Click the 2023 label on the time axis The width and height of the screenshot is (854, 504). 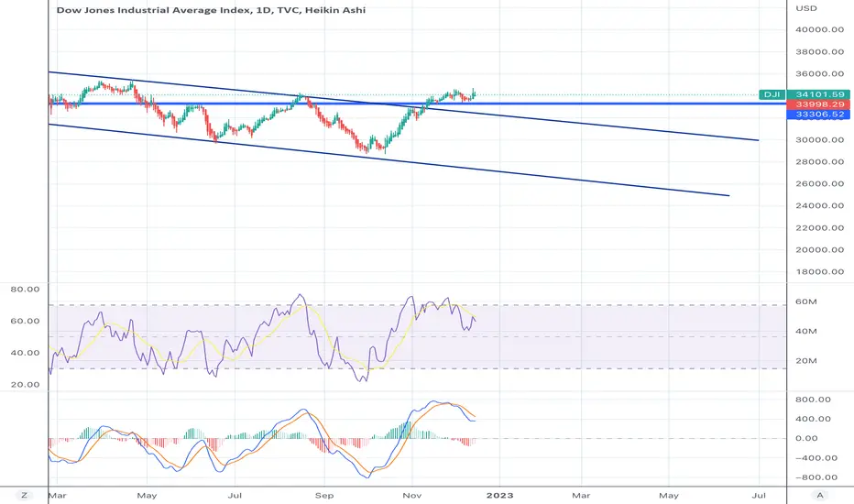(499, 495)
